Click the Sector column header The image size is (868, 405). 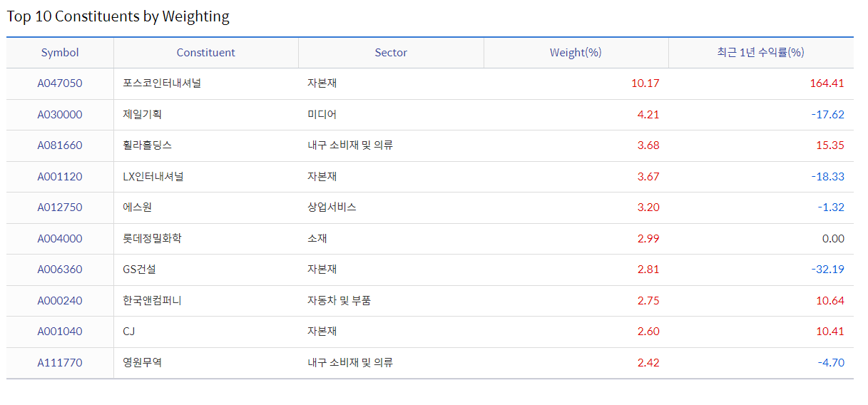pos(391,53)
